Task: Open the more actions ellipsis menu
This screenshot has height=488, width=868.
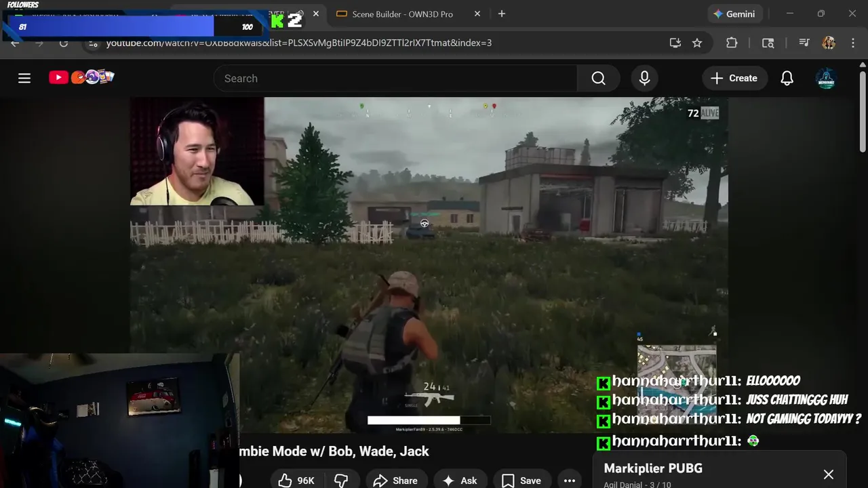Action: click(570, 480)
